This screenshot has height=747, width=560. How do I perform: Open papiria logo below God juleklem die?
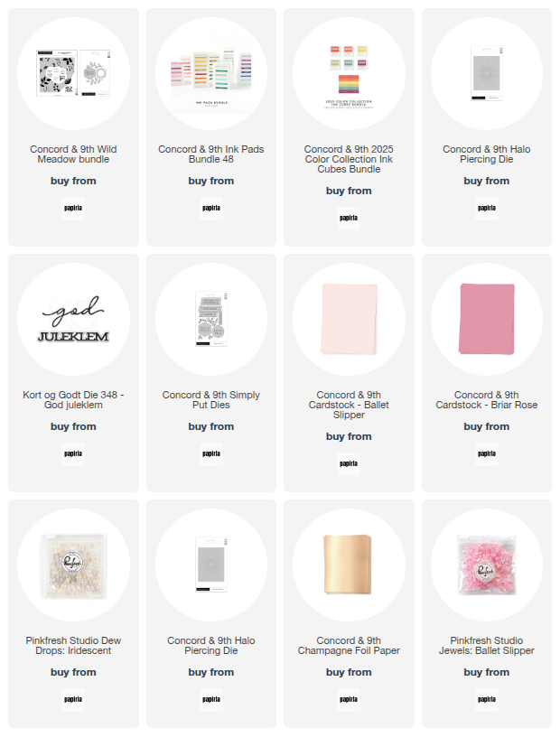pyautogui.click(x=73, y=454)
